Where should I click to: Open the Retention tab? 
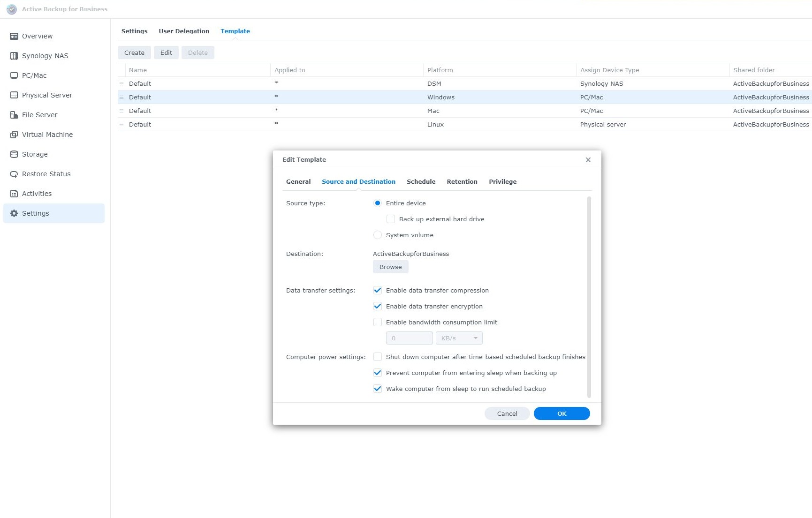coord(462,181)
